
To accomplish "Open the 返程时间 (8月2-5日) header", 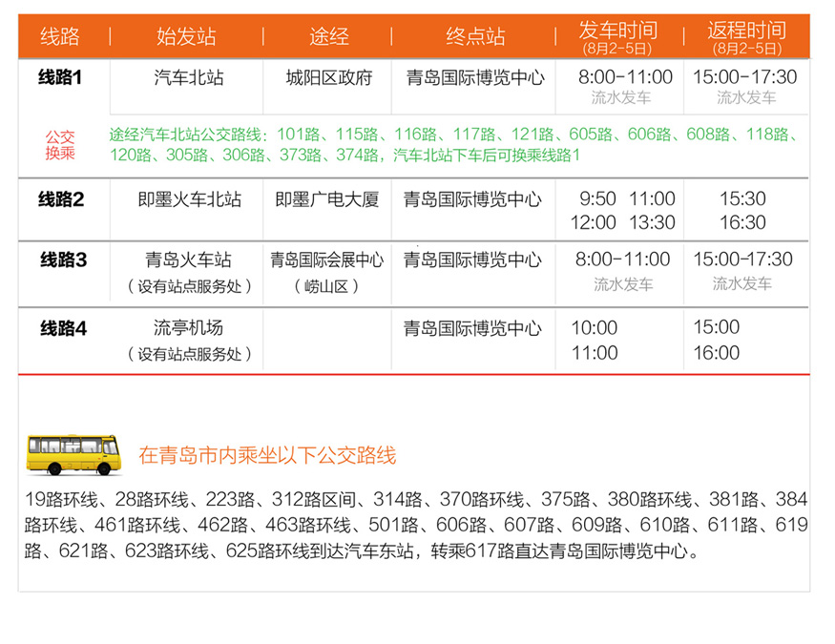I will click(749, 36).
